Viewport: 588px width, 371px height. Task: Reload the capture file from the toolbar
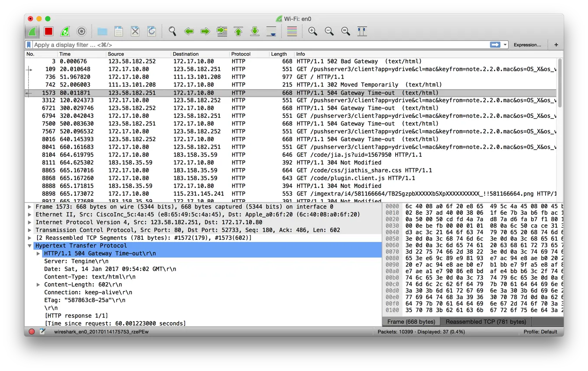point(152,31)
